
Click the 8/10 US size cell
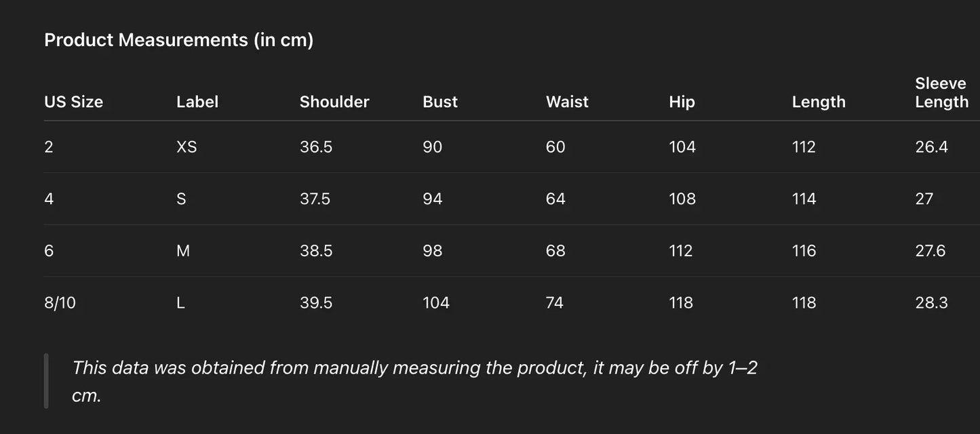click(x=60, y=302)
